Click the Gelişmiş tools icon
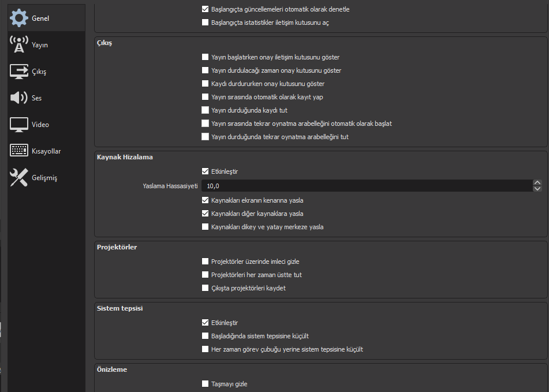 coord(19,178)
